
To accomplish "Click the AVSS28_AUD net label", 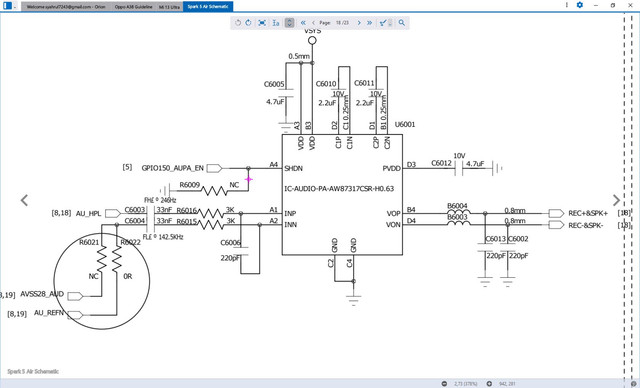I will click(x=42, y=294).
